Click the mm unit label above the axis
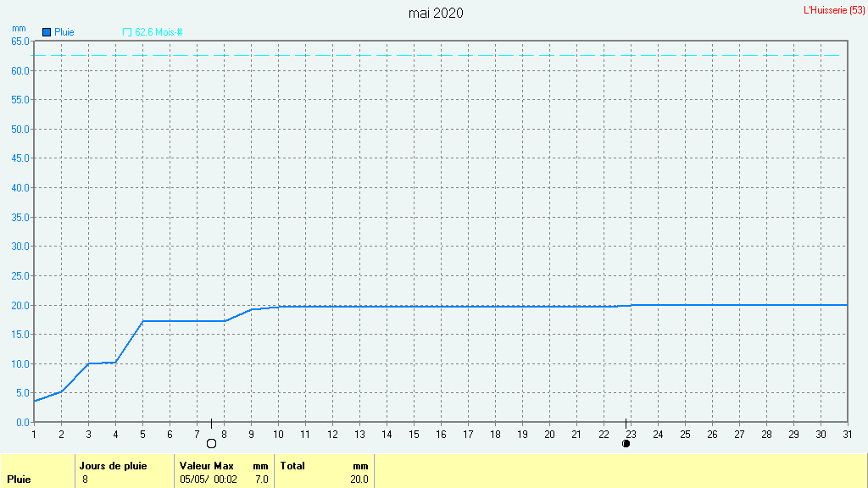 [x=19, y=28]
